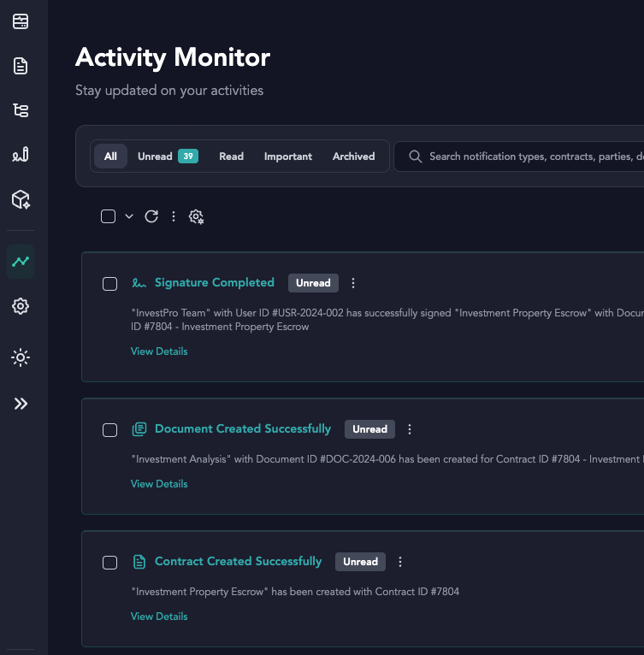The width and height of the screenshot is (644, 655).
Task: Click the contract icon beside Contract Created
Action: [x=139, y=562]
